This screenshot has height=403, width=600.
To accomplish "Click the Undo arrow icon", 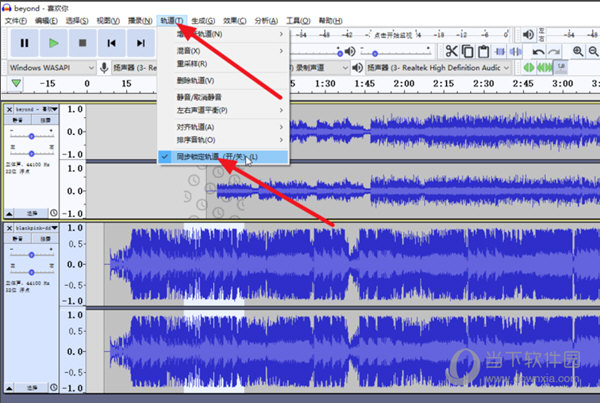I will point(538,51).
